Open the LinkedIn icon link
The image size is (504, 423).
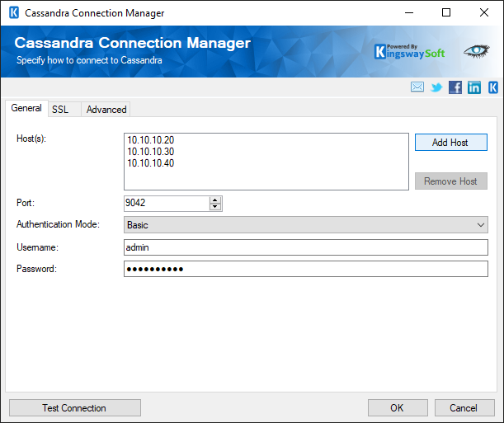point(474,87)
